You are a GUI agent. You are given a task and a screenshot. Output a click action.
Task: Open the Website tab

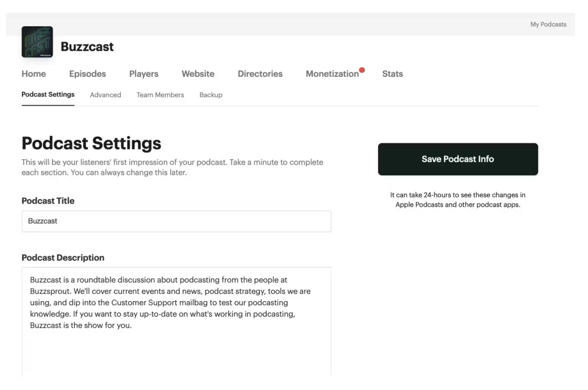click(198, 74)
